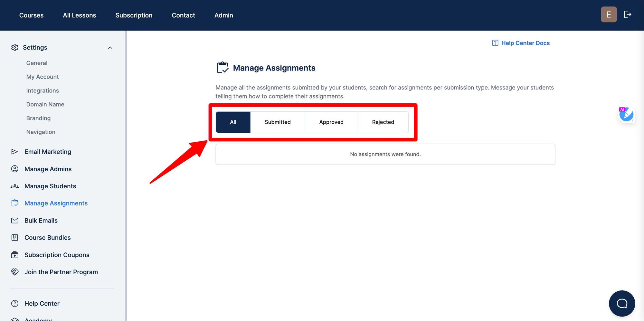Click the Manage Admins user icon
Screen dimensions: 644x321
pyautogui.click(x=14, y=169)
